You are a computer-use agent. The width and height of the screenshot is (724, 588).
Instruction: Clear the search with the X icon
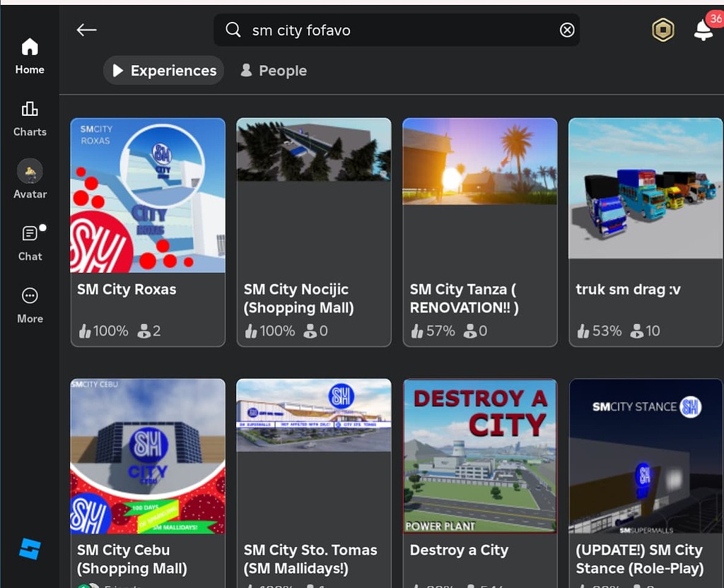pos(567,29)
